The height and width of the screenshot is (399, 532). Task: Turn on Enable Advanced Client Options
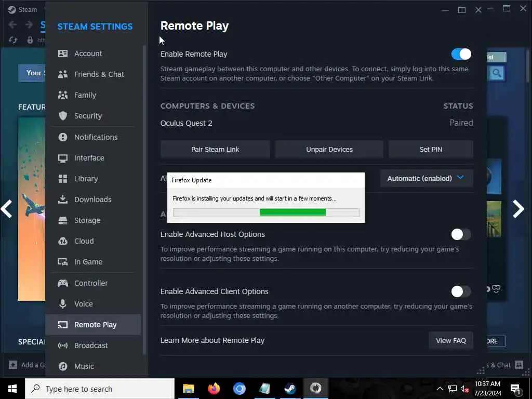pyautogui.click(x=461, y=291)
